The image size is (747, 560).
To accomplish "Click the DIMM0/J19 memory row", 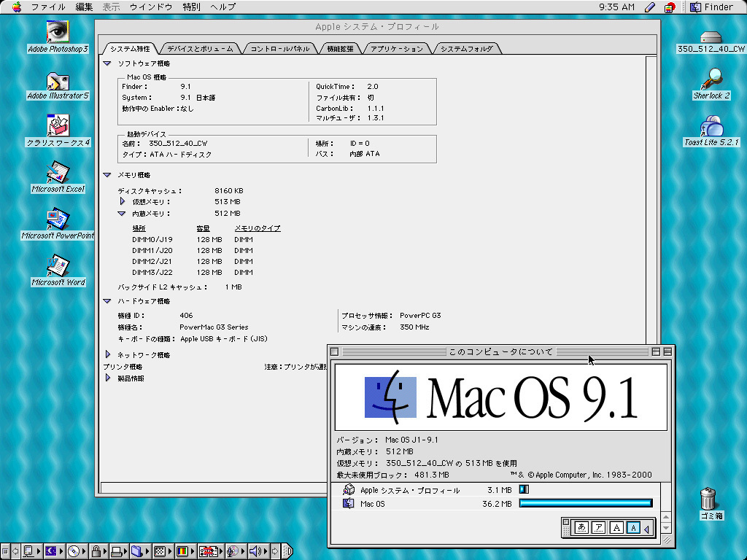I will (x=193, y=239).
